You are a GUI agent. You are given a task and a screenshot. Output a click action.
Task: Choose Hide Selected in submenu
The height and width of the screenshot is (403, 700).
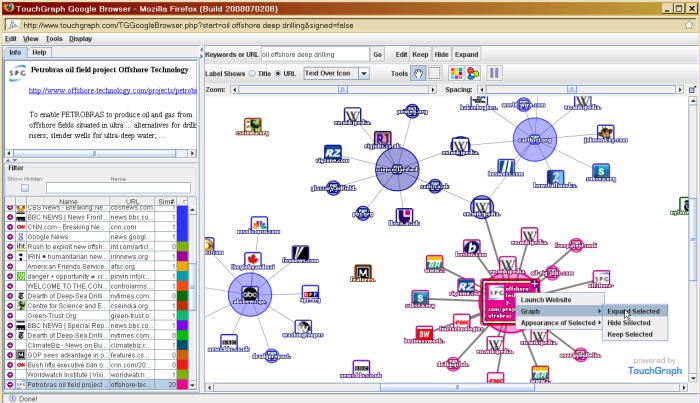tap(635, 323)
